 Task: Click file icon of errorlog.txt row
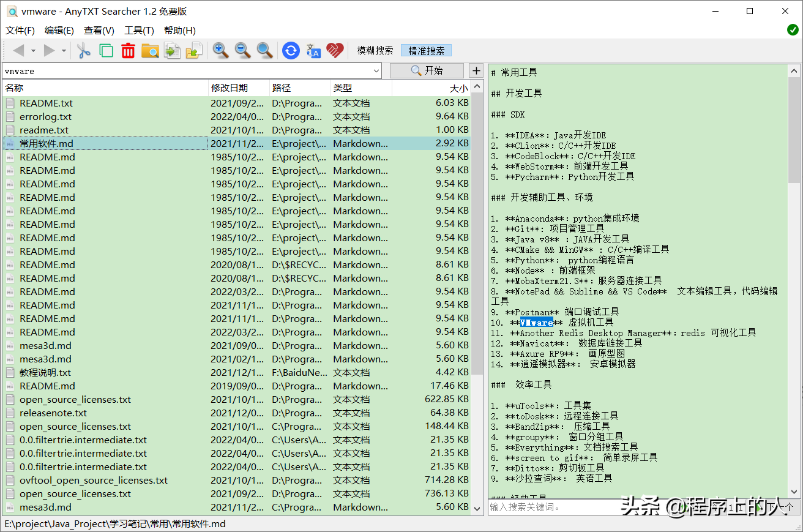pyautogui.click(x=10, y=116)
